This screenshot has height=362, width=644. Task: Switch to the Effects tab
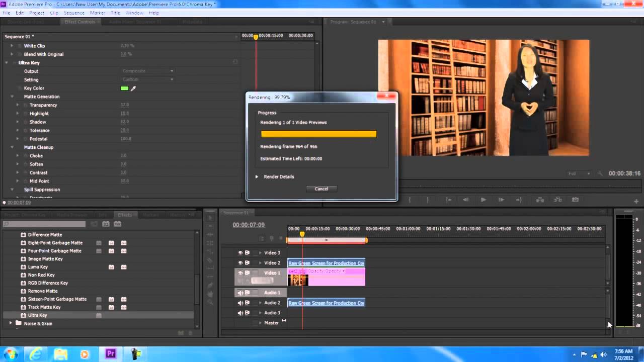tap(125, 215)
